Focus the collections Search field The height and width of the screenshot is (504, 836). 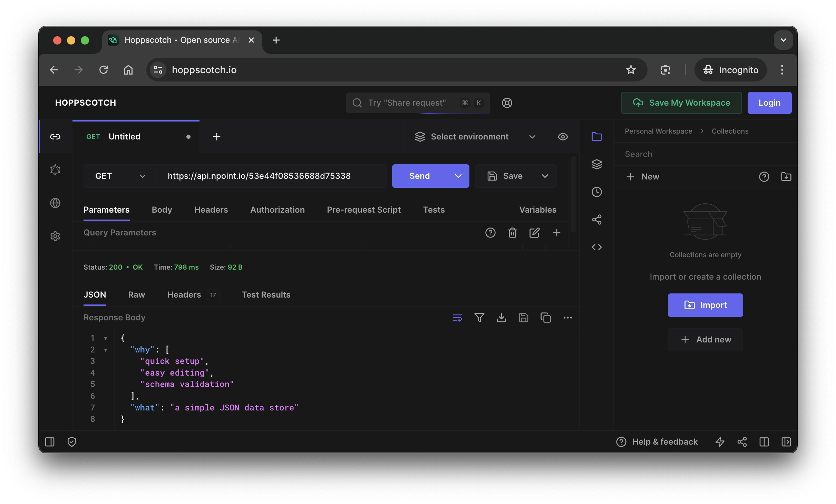[705, 154]
